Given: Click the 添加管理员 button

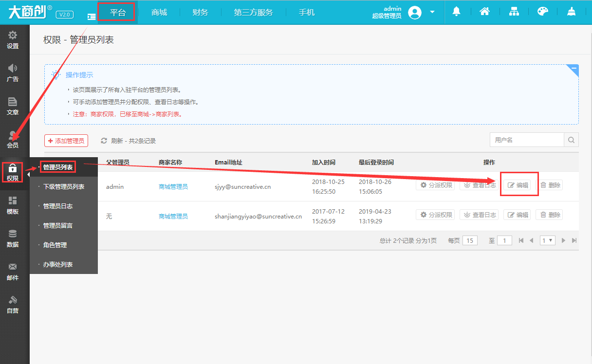Looking at the screenshot, I should tap(66, 140).
